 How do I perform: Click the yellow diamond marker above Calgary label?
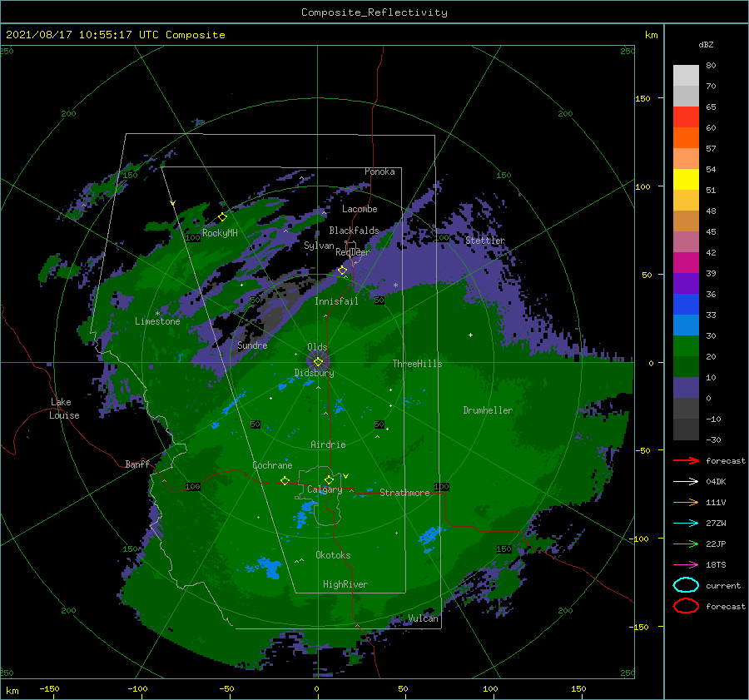(329, 479)
